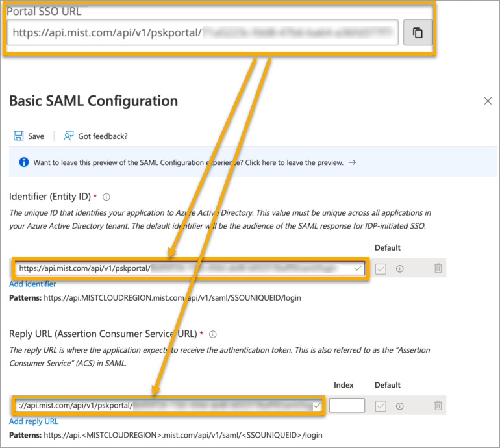The height and width of the screenshot is (448, 500).
Task: Click the Add reply URL link
Action: point(33,421)
